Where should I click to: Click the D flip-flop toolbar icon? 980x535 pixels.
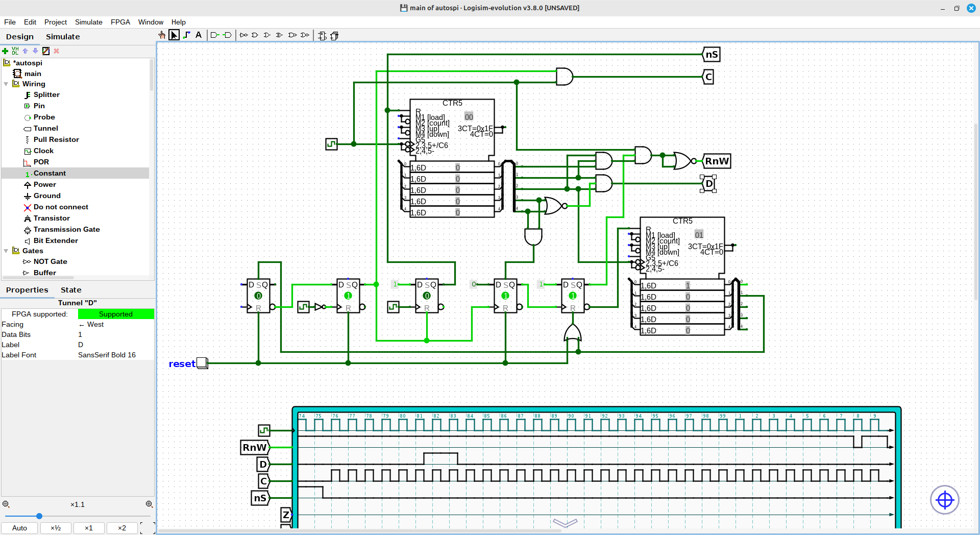tap(322, 36)
